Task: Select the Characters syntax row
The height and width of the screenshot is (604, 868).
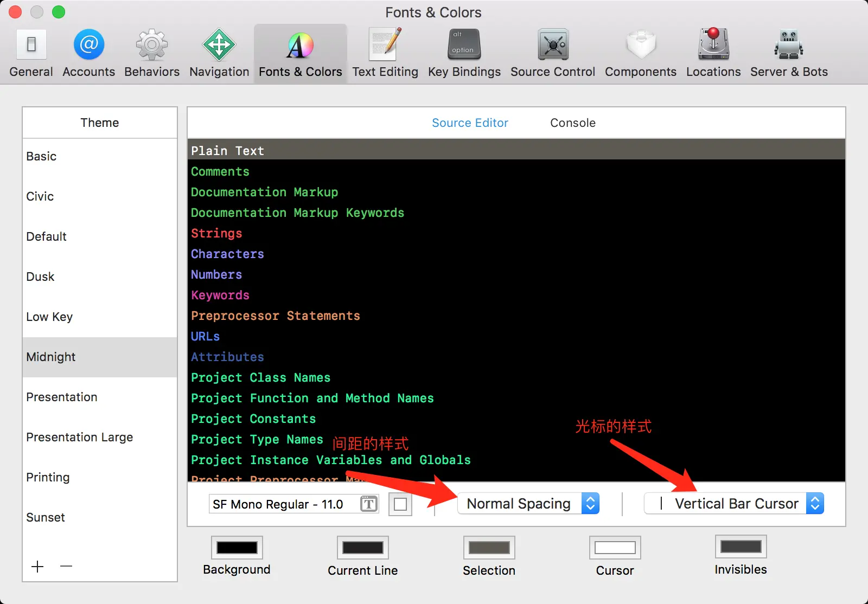Action: tap(516, 254)
